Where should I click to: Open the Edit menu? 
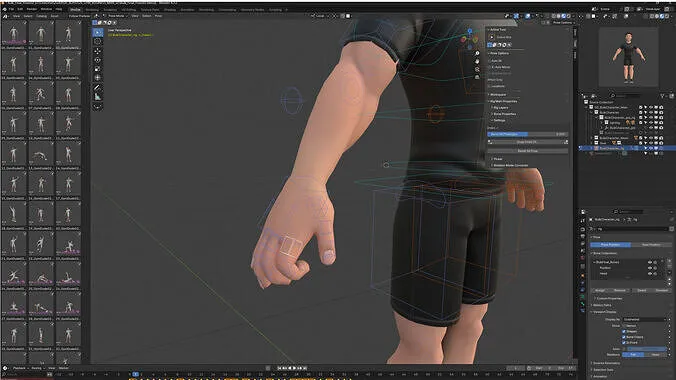[20, 9]
